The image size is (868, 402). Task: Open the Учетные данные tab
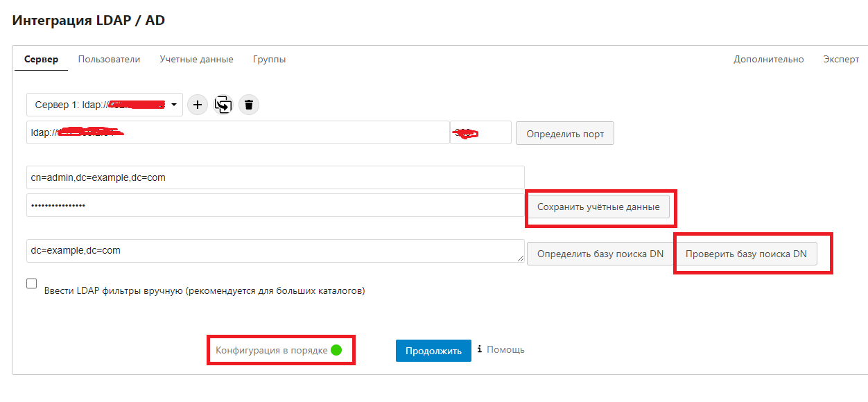click(x=196, y=60)
